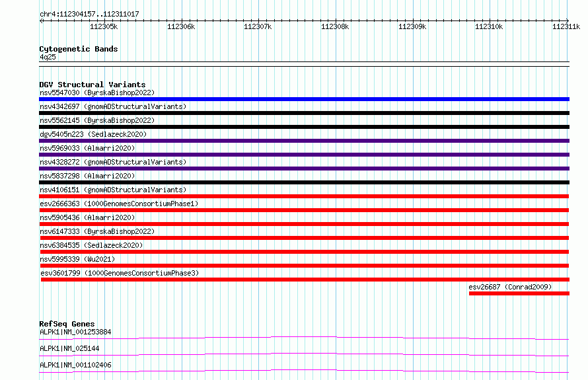
Task: Click dgv5405n223 (Sedlazeck2020) label
Action: (x=93, y=134)
